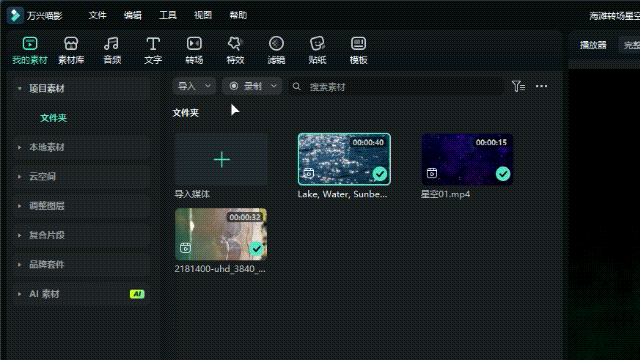The height and width of the screenshot is (360, 640).
Task: Click checkmark on 2181400-uhd clip
Action: pos(256,248)
